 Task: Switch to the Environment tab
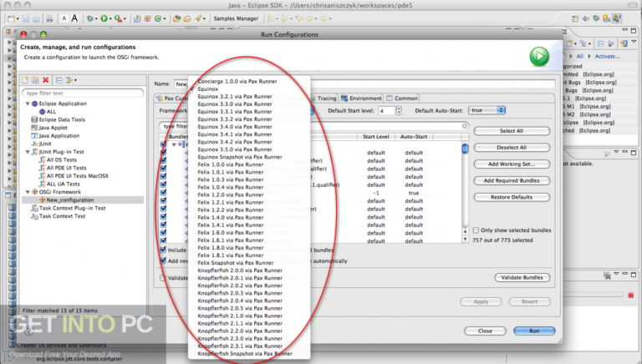(x=364, y=98)
